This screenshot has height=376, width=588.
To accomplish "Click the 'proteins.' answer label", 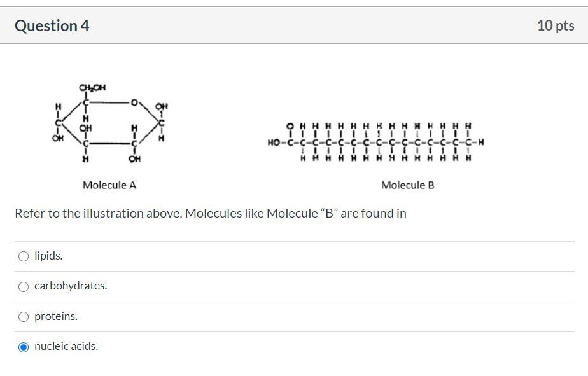I will pyautogui.click(x=56, y=316).
